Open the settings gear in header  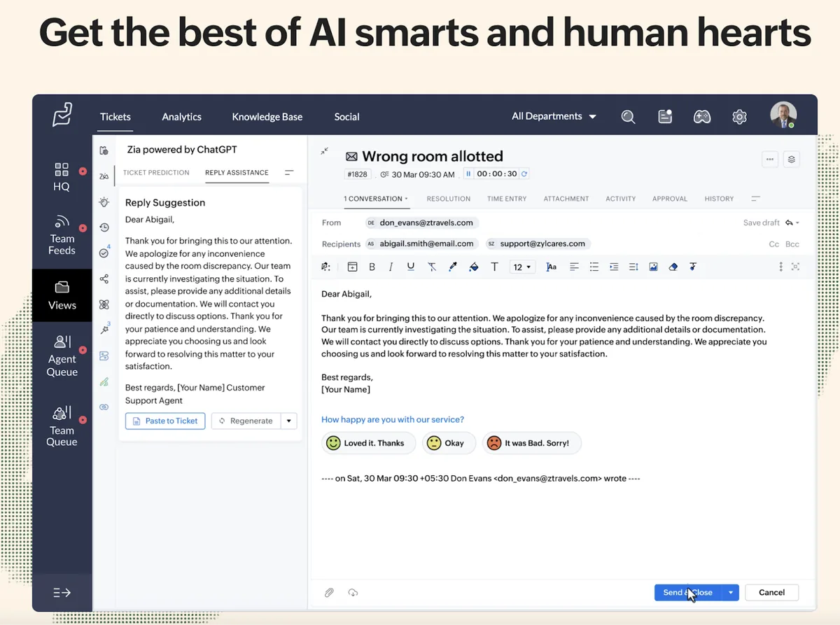tap(739, 117)
